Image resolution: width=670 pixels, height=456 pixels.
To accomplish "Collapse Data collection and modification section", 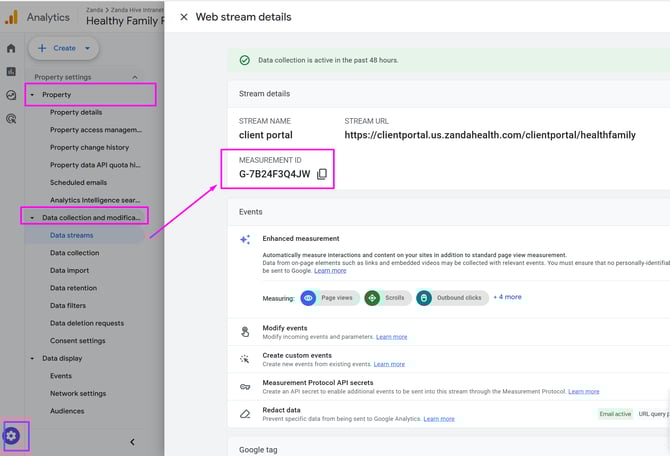I will [x=33, y=217].
